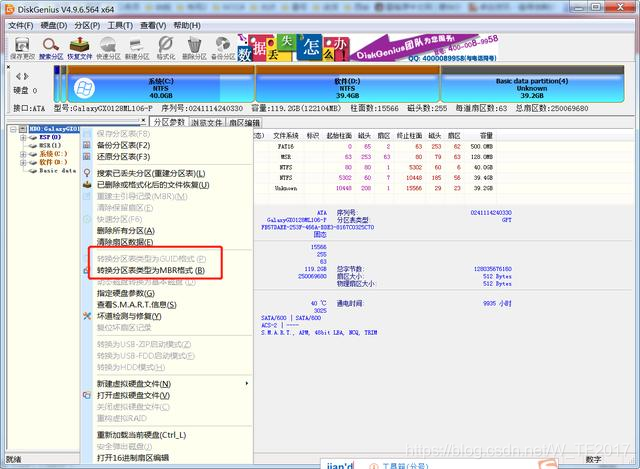Click the 搜索已丢失分区 menu icon

coord(87,173)
